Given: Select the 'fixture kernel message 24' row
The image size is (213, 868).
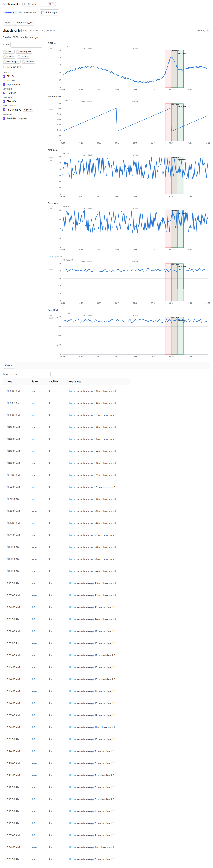Looking at the screenshot, I should tap(67, 571).
